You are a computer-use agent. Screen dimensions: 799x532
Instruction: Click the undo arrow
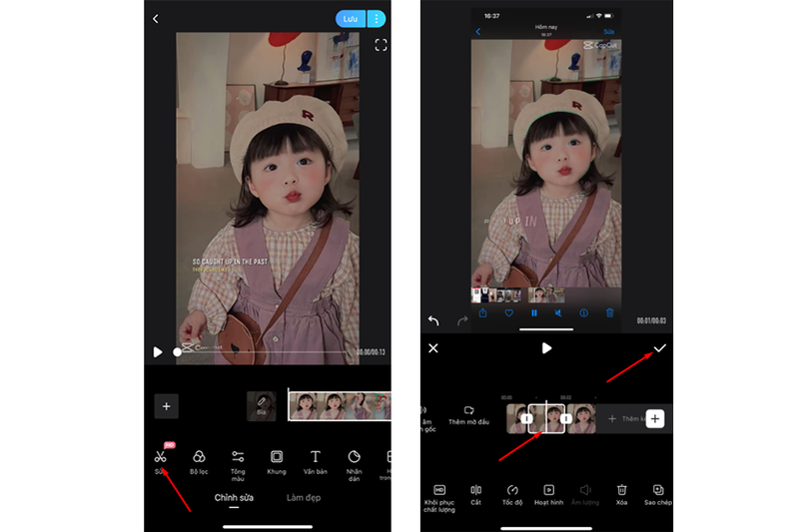pos(433,320)
